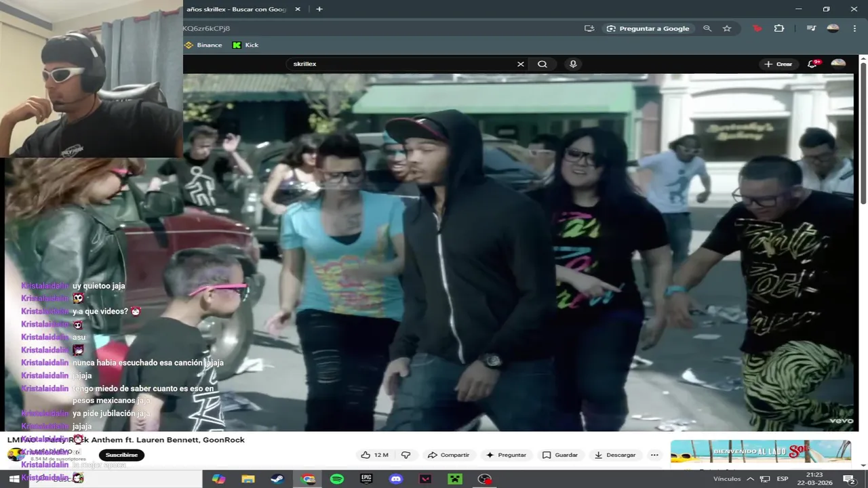Image resolution: width=868 pixels, height=488 pixels.
Task: Open Discord from the taskbar
Action: pyautogui.click(x=396, y=479)
